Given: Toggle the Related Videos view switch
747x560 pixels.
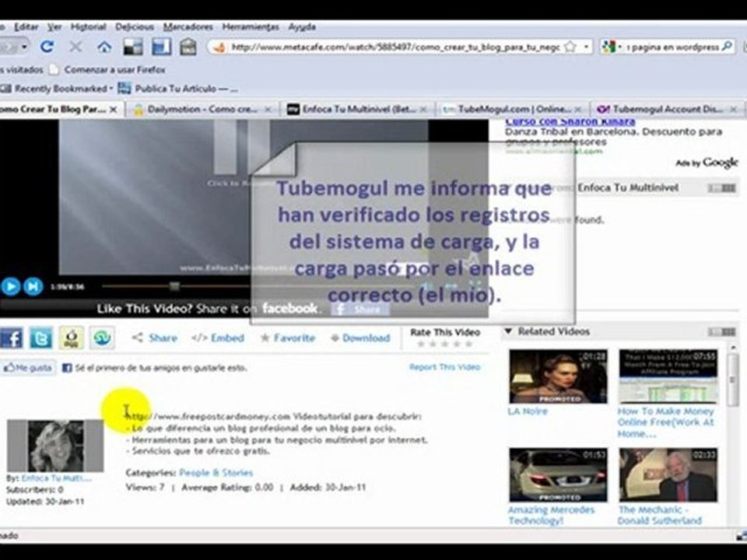Looking at the screenshot, I should pyautogui.click(x=721, y=332).
